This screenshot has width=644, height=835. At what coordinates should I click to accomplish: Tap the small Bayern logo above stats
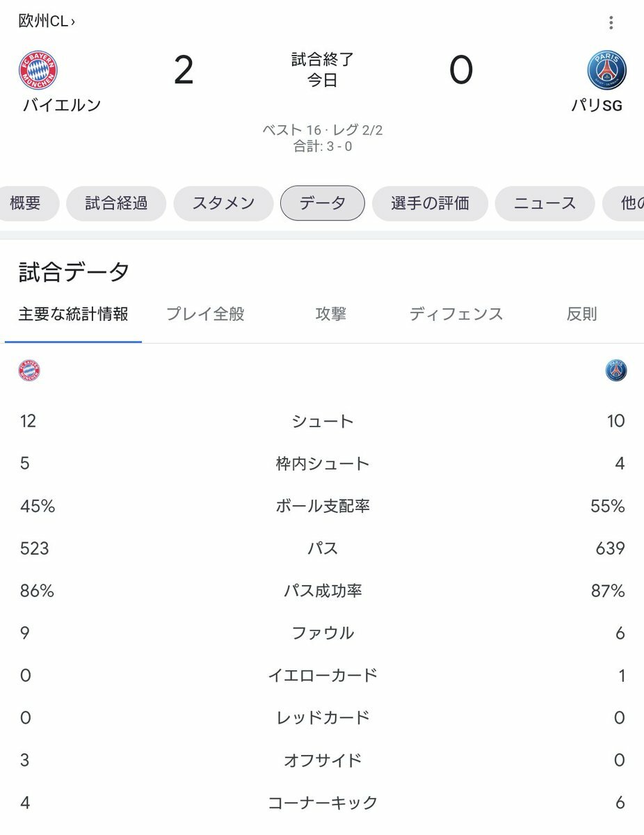pyautogui.click(x=29, y=370)
